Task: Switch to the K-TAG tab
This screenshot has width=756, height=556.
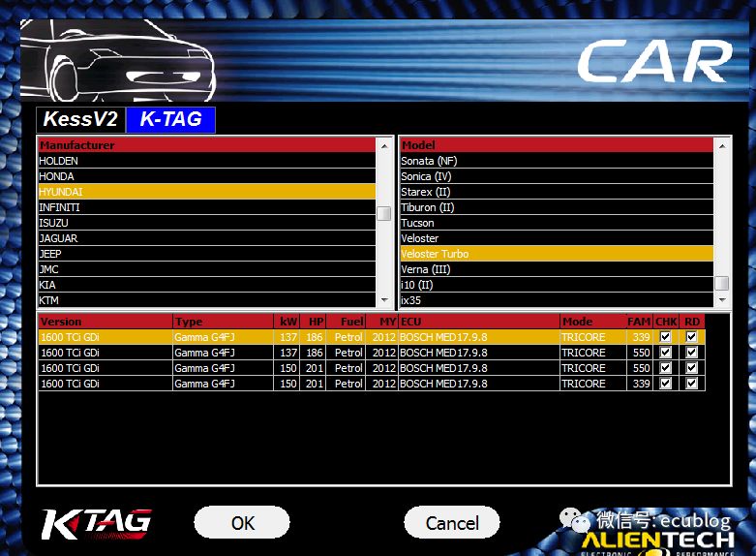Action: [170, 119]
